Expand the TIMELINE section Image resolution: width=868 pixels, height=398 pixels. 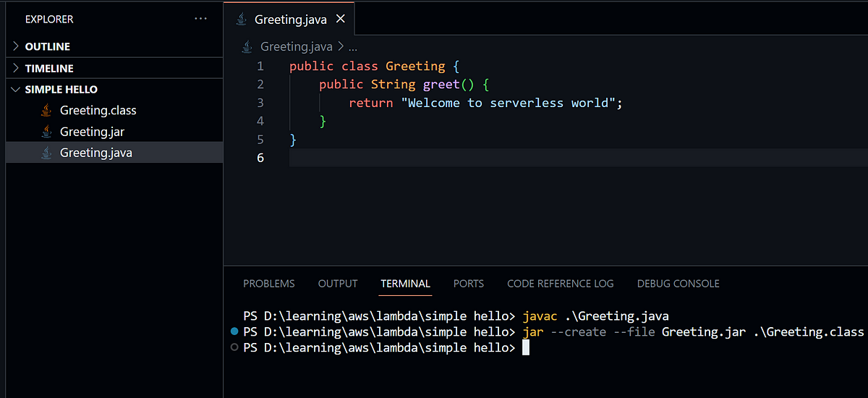tap(114, 68)
